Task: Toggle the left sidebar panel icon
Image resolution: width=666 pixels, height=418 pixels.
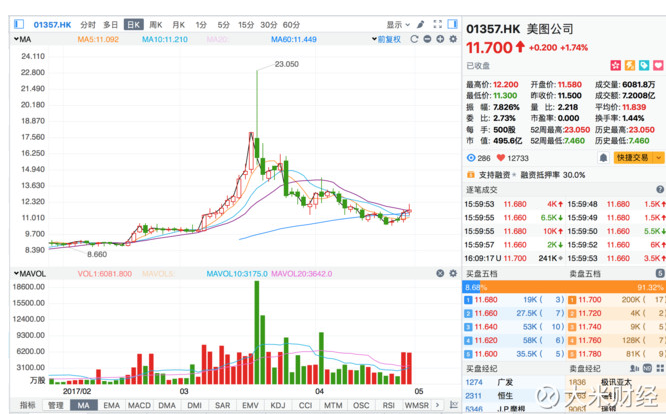Action: (19, 24)
